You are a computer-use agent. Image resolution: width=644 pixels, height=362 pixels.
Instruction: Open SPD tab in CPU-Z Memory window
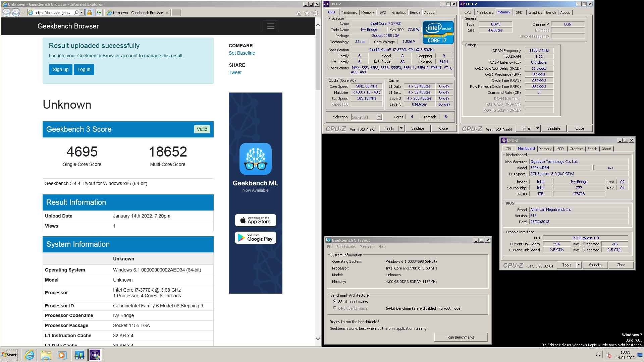(519, 12)
